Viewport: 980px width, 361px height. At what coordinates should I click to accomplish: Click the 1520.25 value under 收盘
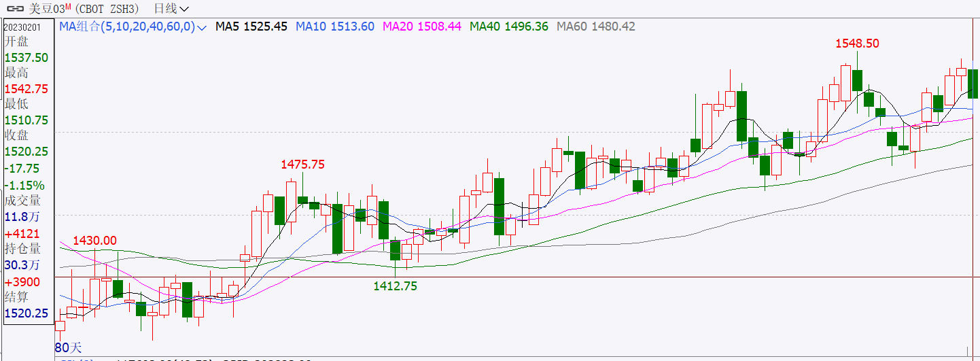coord(27,152)
